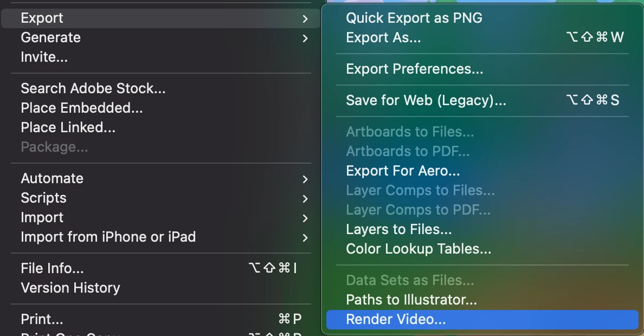Open the Export submenu
The width and height of the screenshot is (644, 336).
point(160,18)
